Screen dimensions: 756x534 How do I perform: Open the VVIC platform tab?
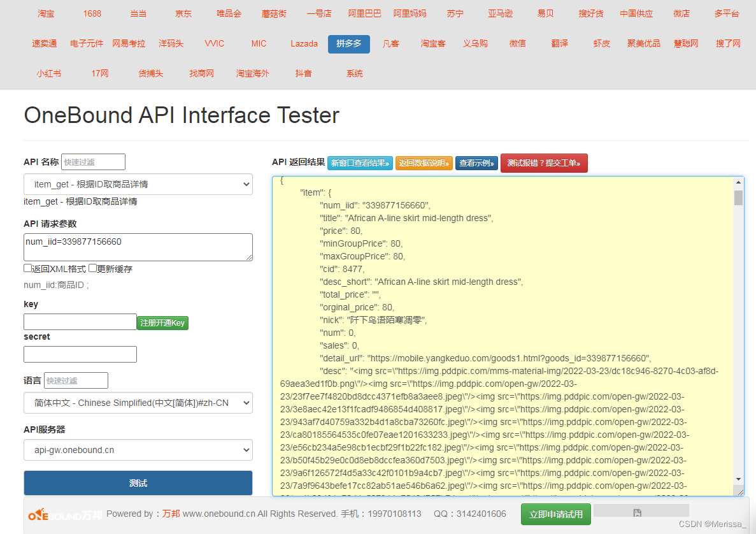coord(214,44)
